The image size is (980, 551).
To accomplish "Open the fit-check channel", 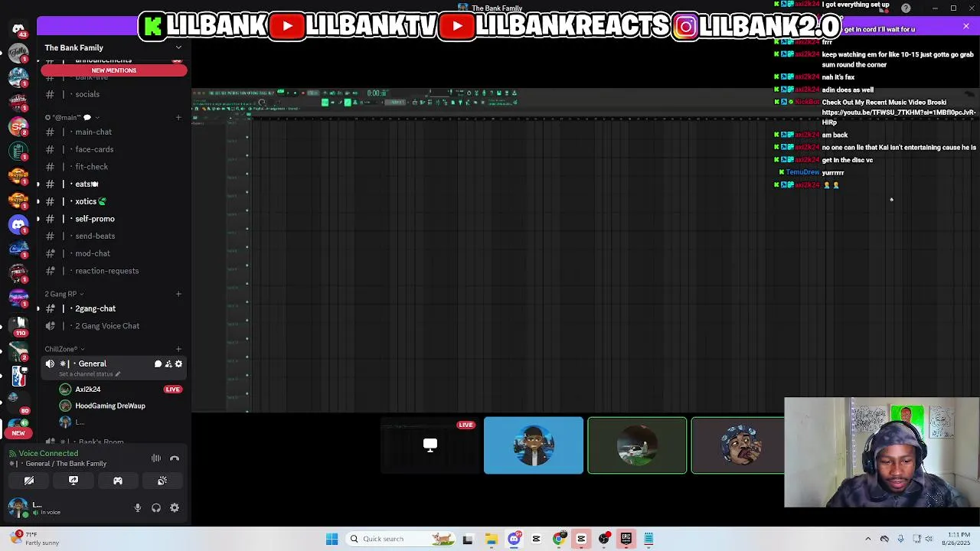I will coord(113,167).
